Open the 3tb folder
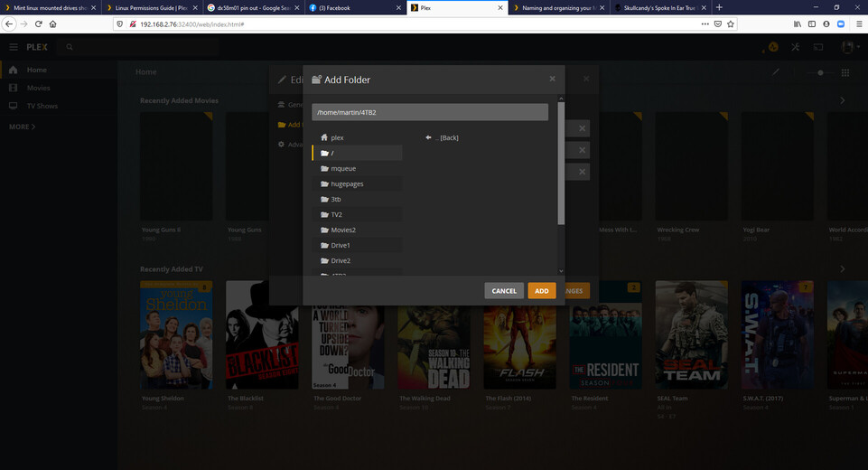 click(357, 199)
